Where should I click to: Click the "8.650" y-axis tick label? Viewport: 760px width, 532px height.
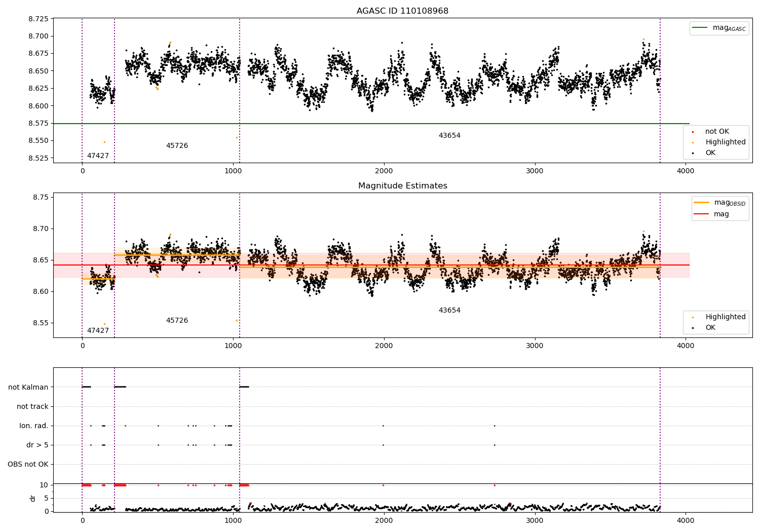pyautogui.click(x=39, y=71)
